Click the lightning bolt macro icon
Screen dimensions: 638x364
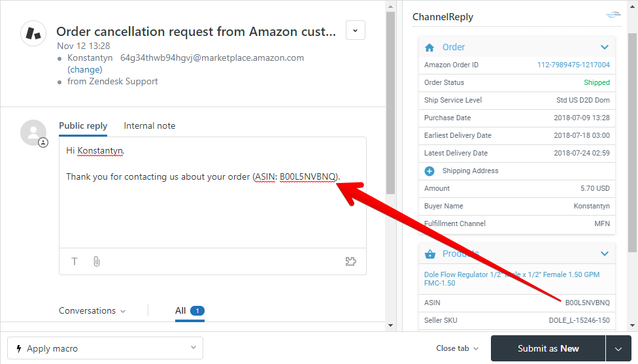[19, 348]
